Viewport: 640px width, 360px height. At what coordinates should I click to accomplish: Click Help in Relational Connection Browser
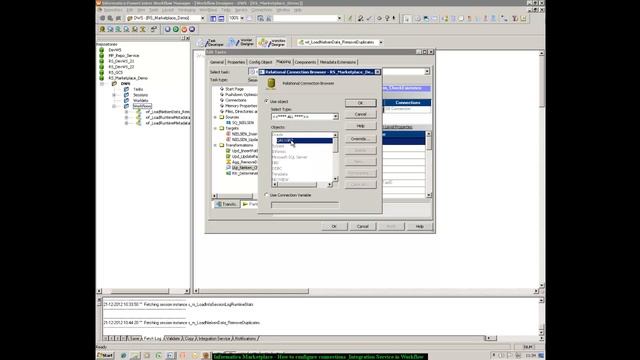360,126
